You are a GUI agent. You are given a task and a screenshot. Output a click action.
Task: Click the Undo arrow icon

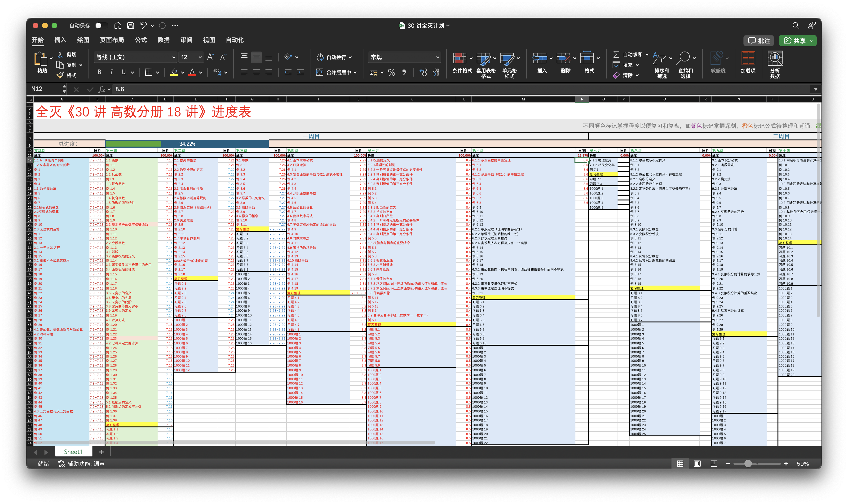(143, 26)
